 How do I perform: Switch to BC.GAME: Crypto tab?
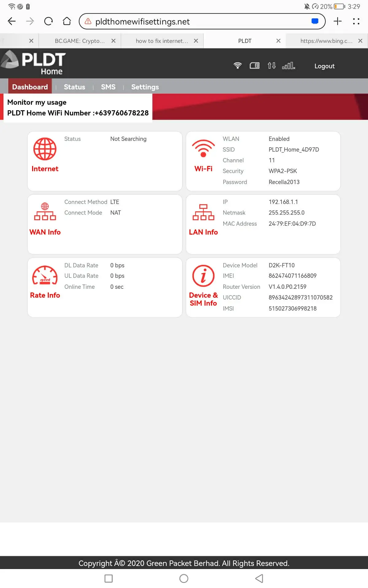click(80, 41)
